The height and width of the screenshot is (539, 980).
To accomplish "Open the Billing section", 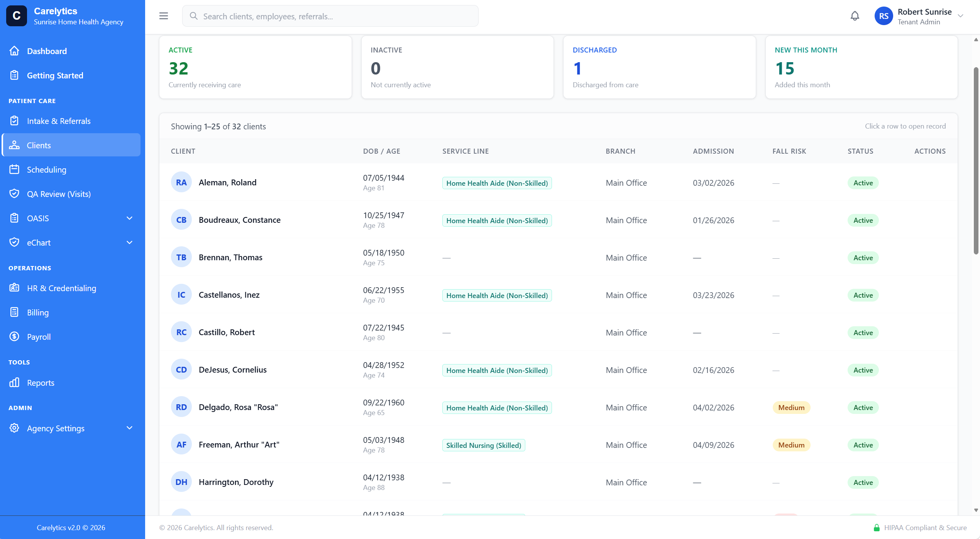I will coord(71,312).
